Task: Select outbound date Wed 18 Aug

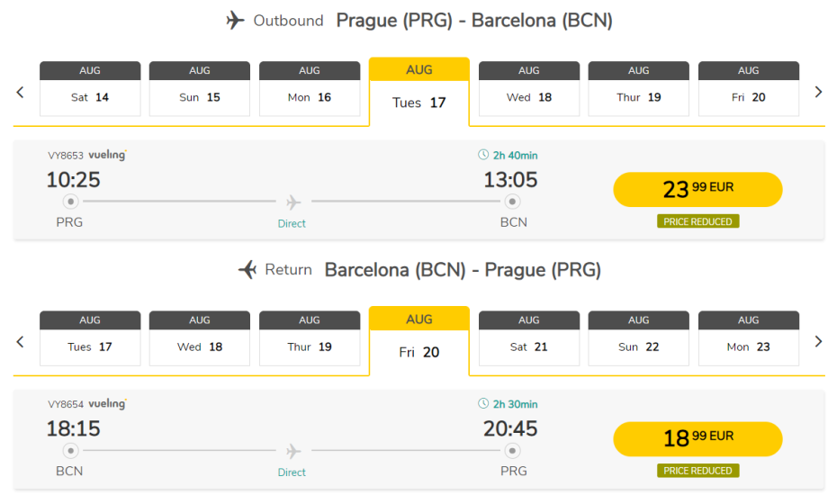Action: point(529,88)
